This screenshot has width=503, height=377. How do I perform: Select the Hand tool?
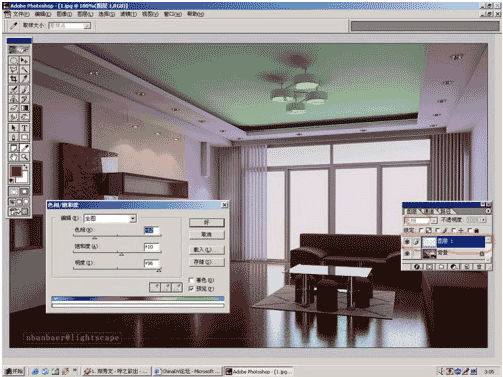(x=14, y=157)
